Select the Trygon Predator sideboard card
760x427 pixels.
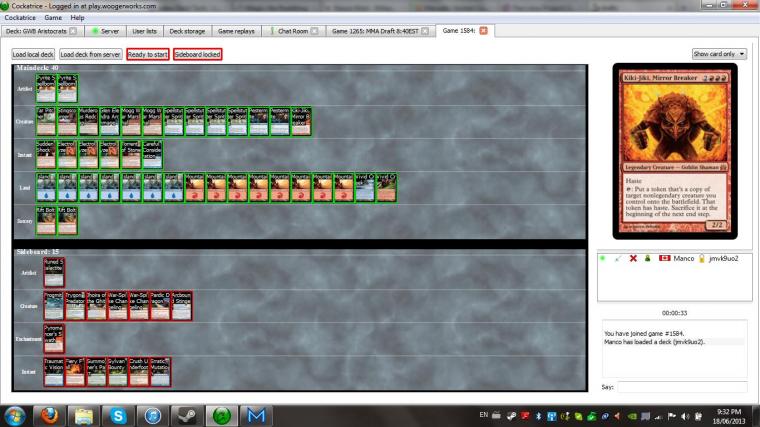tap(75, 306)
